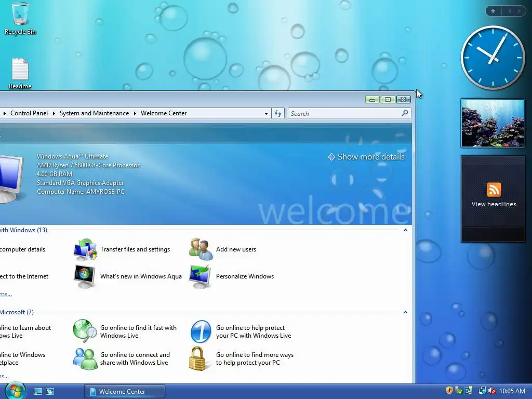Click the 10:05 AM taskbar clock

pos(512,391)
